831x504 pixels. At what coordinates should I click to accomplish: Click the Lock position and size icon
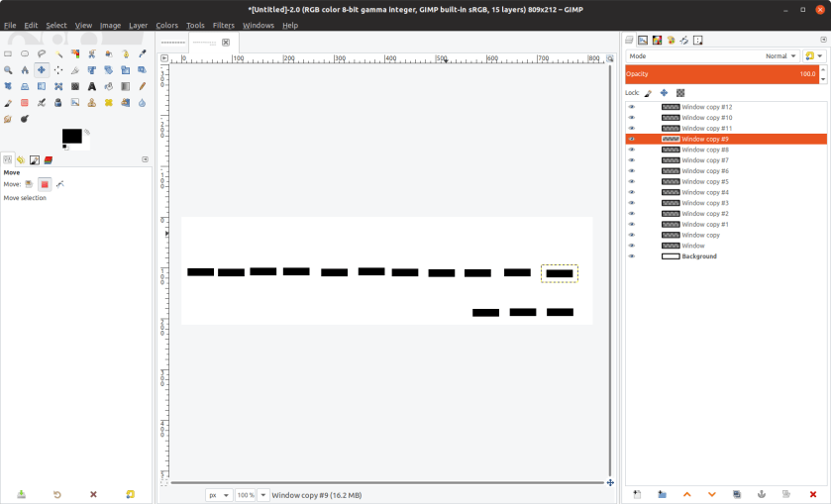point(664,92)
